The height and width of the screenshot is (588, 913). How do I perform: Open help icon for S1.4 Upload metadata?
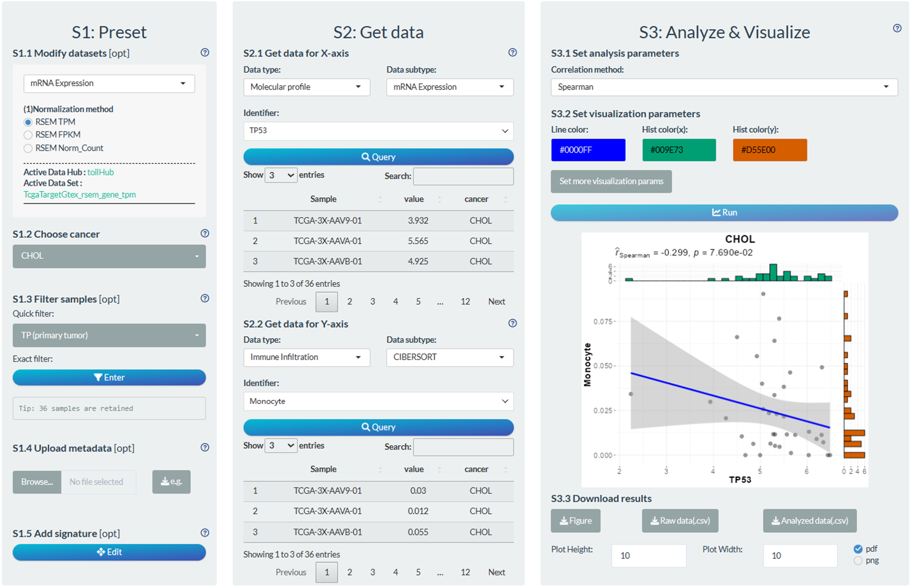tap(205, 447)
